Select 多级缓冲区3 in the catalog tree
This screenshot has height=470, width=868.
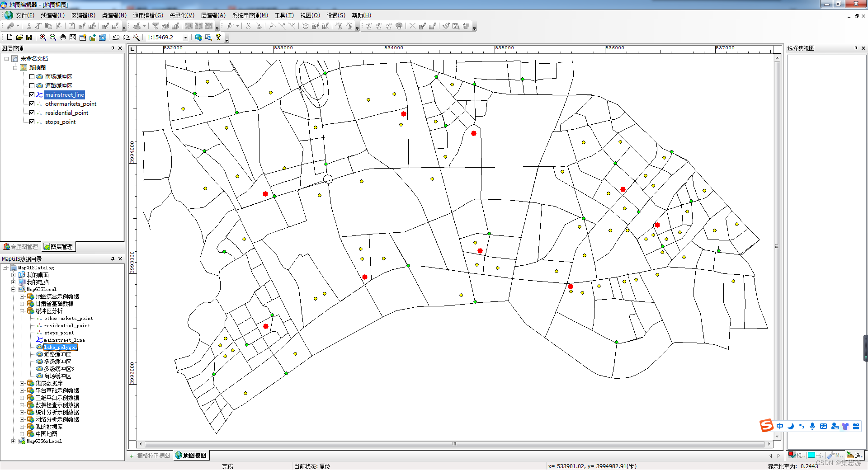pyautogui.click(x=59, y=369)
